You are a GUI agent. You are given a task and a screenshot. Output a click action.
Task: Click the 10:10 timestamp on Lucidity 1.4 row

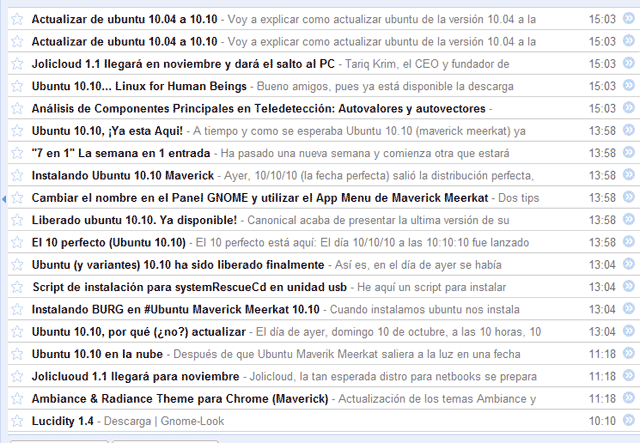tap(602, 421)
